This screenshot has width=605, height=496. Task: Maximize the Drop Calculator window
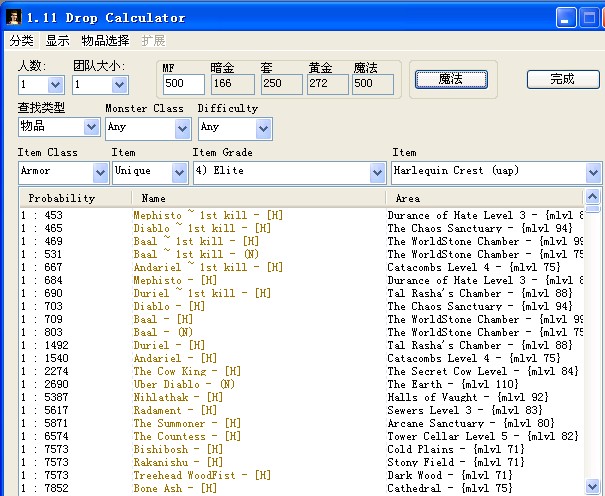coord(589,18)
